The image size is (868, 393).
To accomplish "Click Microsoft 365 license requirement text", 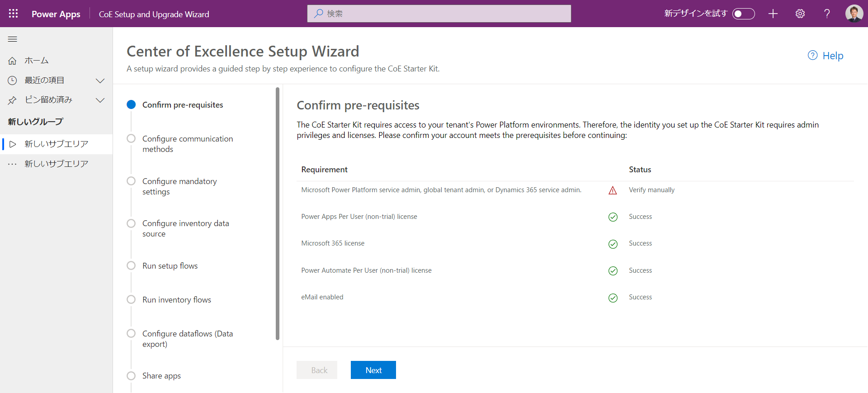I will point(333,243).
